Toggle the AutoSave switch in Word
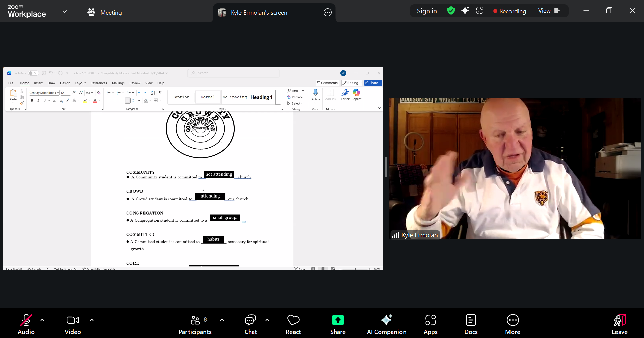Viewport: 644px width, 338px height. (x=33, y=73)
